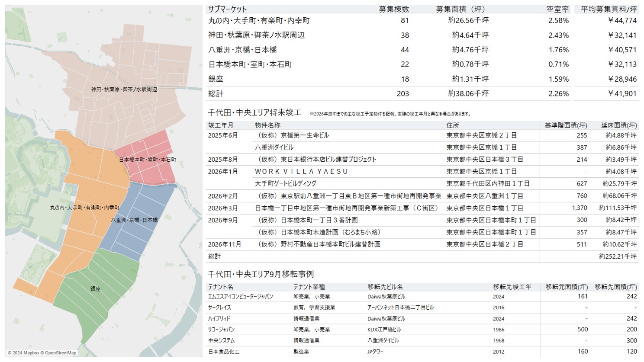
Task: Click the 延床面積(坪) column header
Action: (619, 125)
